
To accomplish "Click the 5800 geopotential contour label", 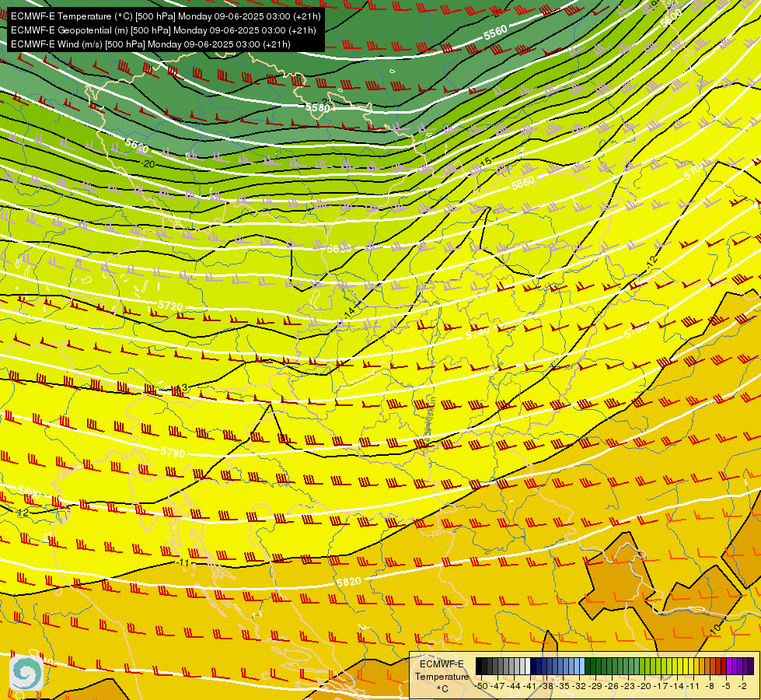I will (x=29, y=492).
